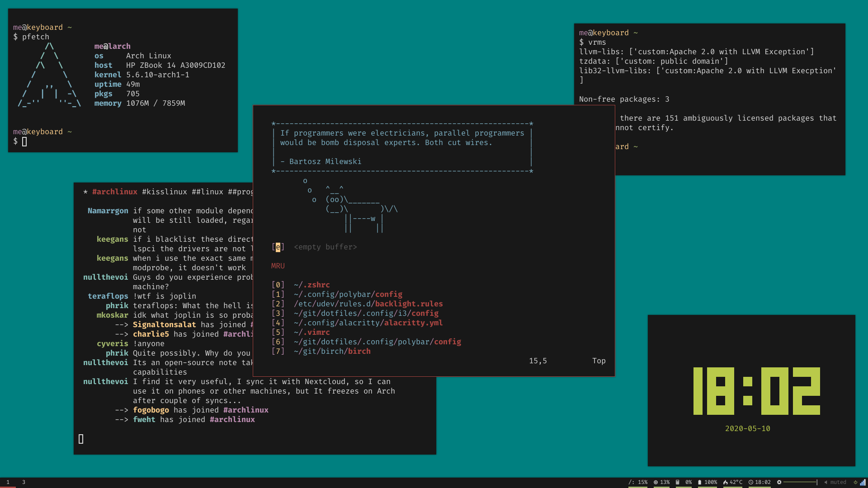Screen dimensions: 868x488
Task: Select the empty buffer entry [e]
Action: pyautogui.click(x=278, y=247)
